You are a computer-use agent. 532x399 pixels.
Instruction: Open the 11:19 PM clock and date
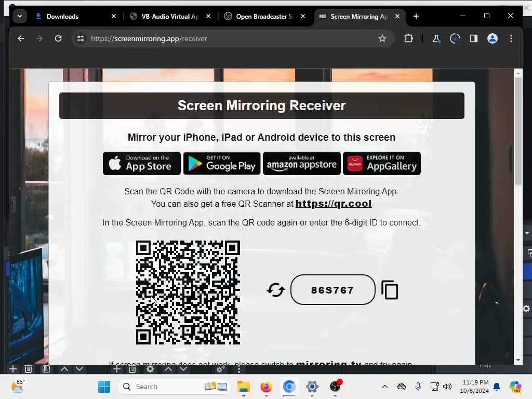pyautogui.click(x=474, y=387)
